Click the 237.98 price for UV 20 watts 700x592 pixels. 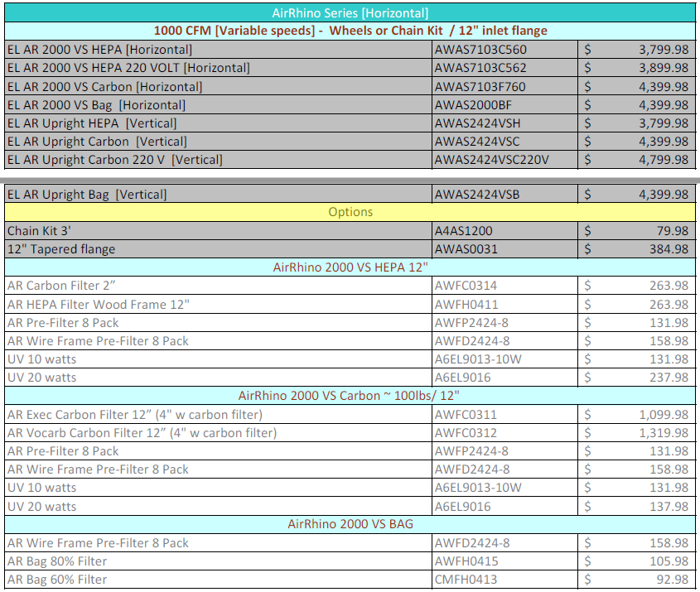tap(636, 378)
